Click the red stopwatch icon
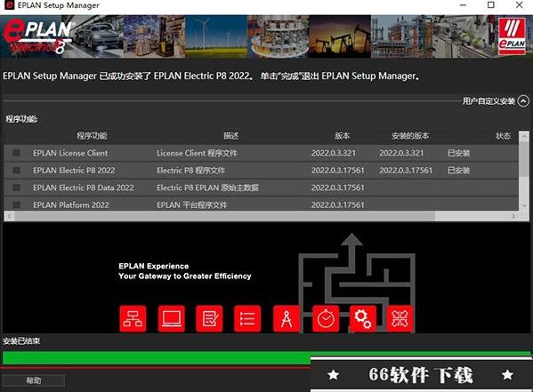 [326, 318]
